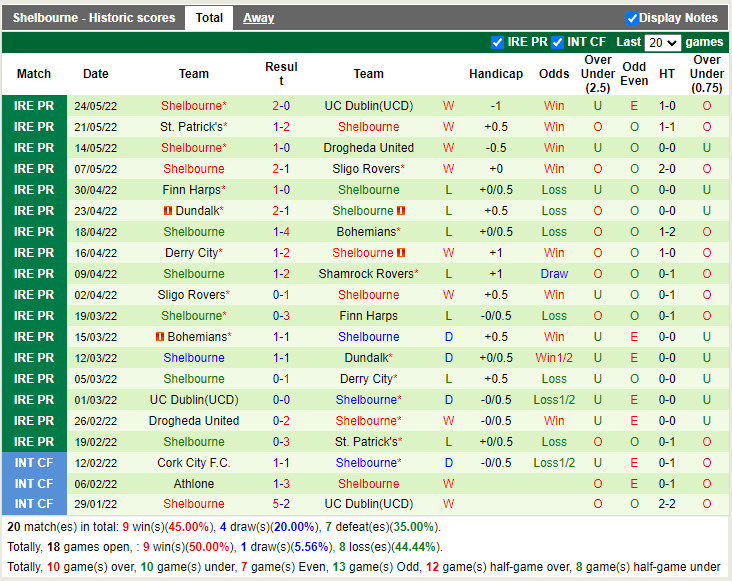Image resolution: width=732 pixels, height=581 pixels.
Task: Click the Over Under (2.5) column header
Action: pyautogui.click(x=598, y=74)
